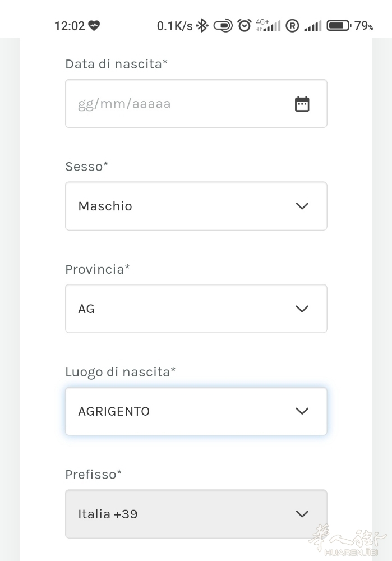Tap the alarm clock status icon
This screenshot has width=392, height=561.
pyautogui.click(x=245, y=26)
